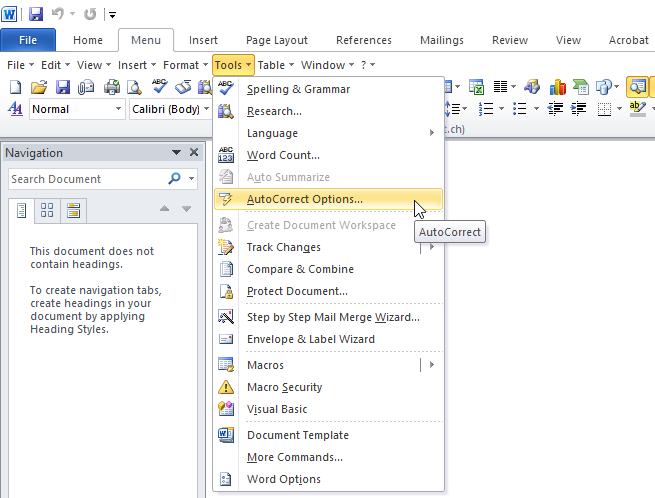Image resolution: width=655 pixels, height=498 pixels.
Task: Open Print Preview magnifier page icon
Action: [x=134, y=87]
